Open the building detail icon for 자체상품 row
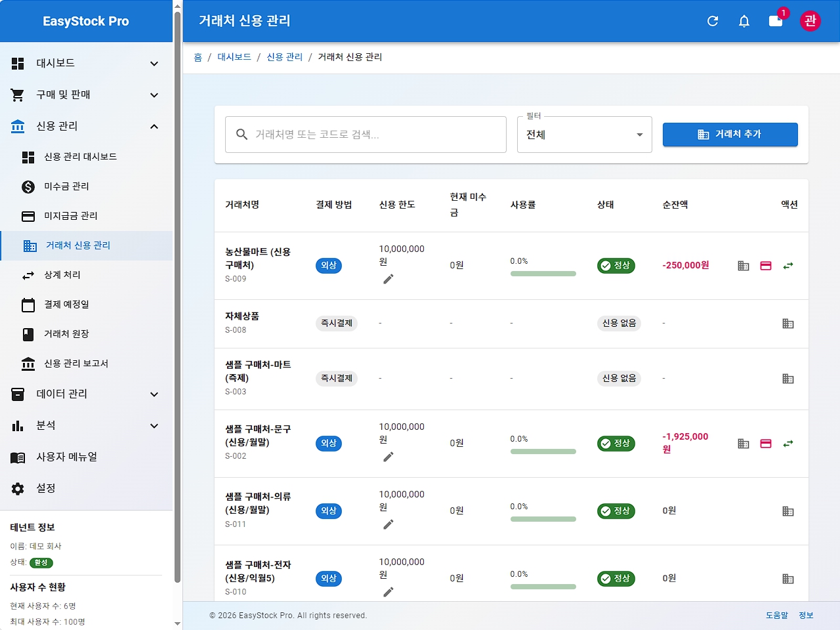Viewport: 840px width, 630px height. tap(788, 324)
